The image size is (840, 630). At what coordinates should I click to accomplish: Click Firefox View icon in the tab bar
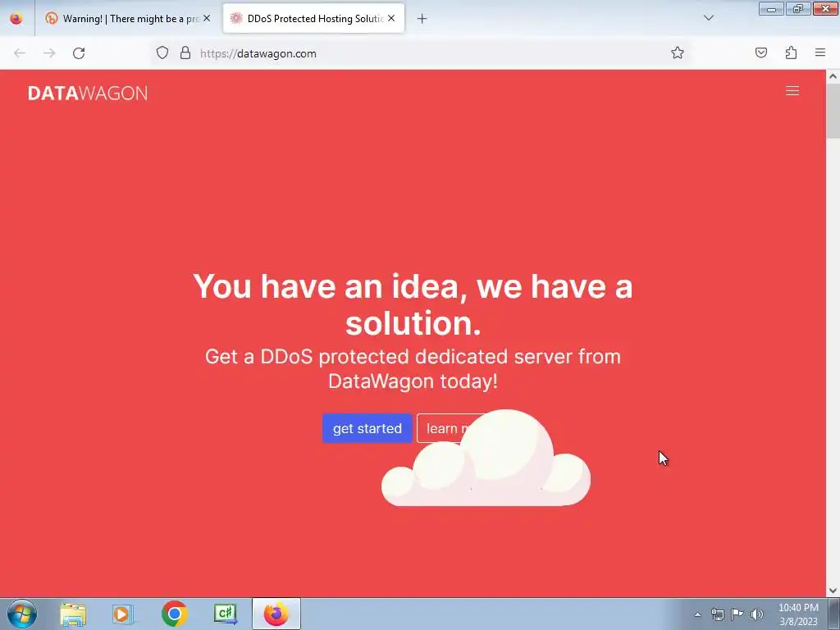tap(16, 19)
